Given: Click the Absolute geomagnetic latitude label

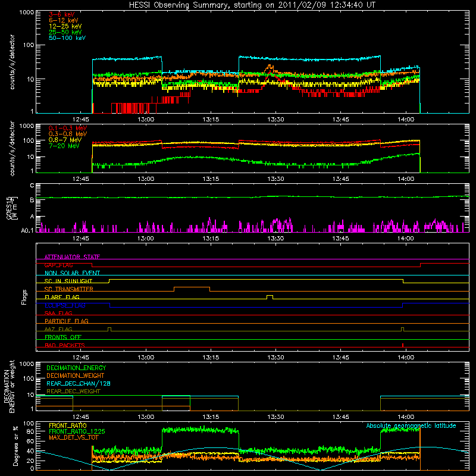Looking at the screenshot, I should point(411,425).
